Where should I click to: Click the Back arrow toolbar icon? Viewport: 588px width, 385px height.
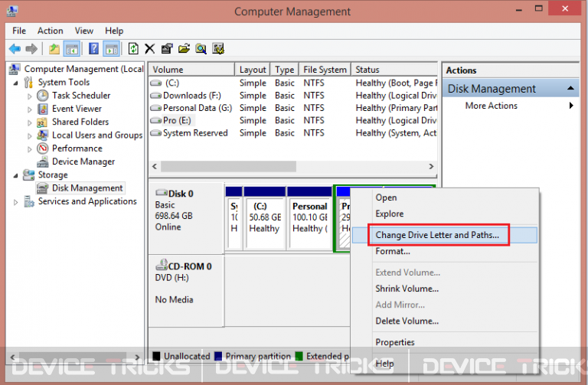pos(15,49)
